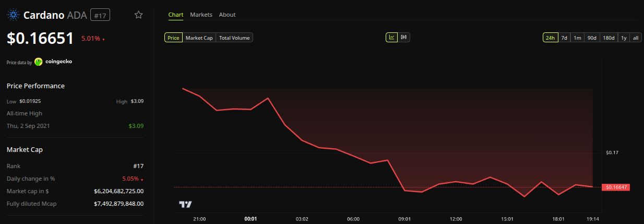The width and height of the screenshot is (644, 224).
Task: Click the TradingView logo on chart
Action: tap(185, 204)
